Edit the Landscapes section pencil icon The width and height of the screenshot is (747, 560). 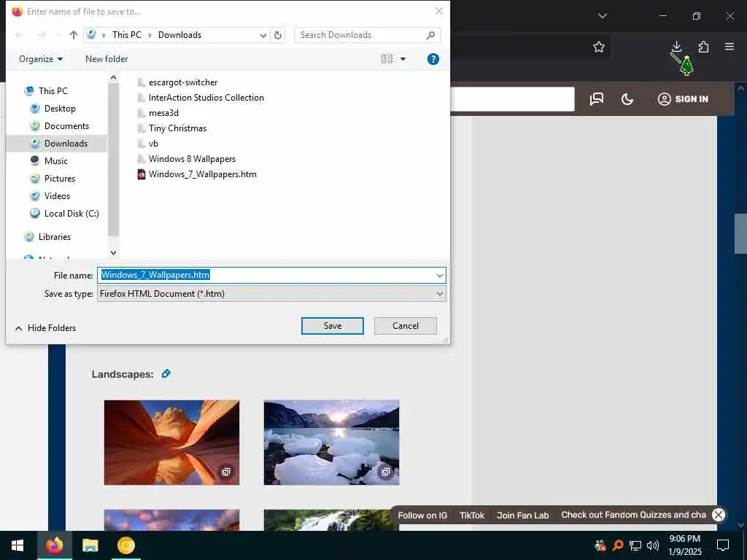(x=166, y=374)
